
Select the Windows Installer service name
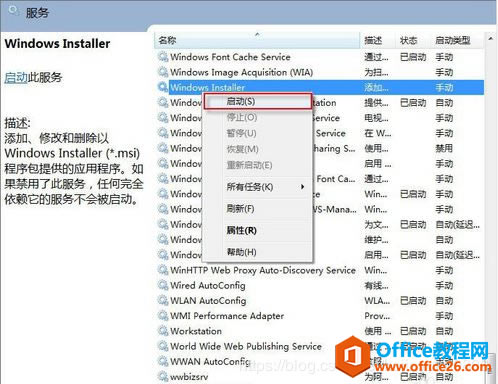207,87
